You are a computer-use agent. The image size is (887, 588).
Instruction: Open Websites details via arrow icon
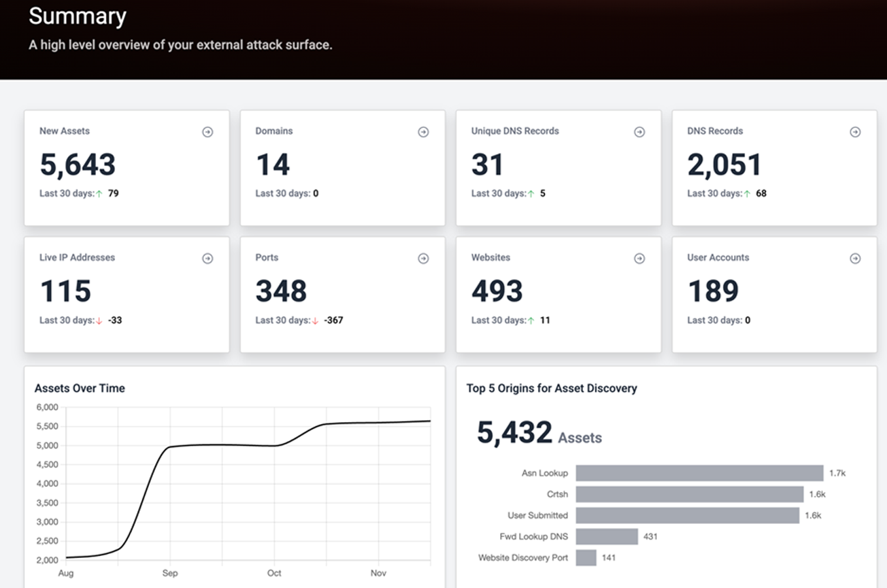click(639, 258)
